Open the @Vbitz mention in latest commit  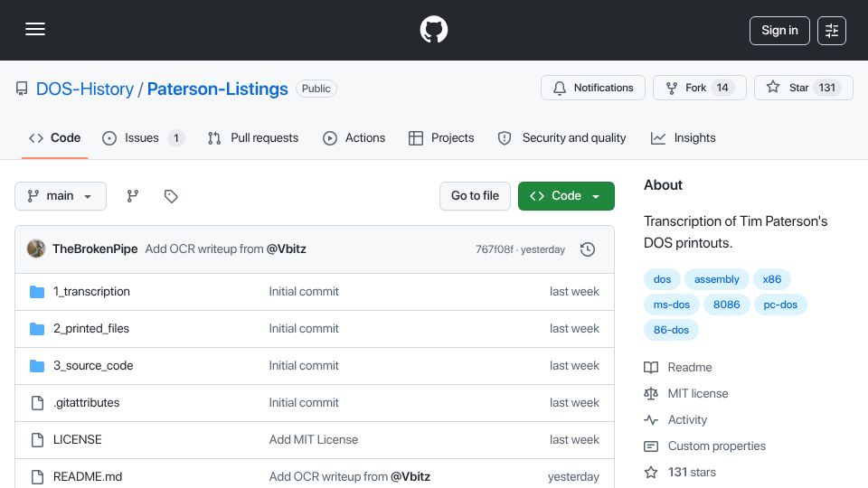[287, 249]
